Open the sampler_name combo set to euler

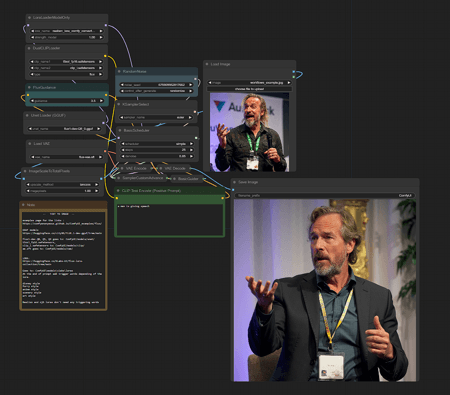156,117
